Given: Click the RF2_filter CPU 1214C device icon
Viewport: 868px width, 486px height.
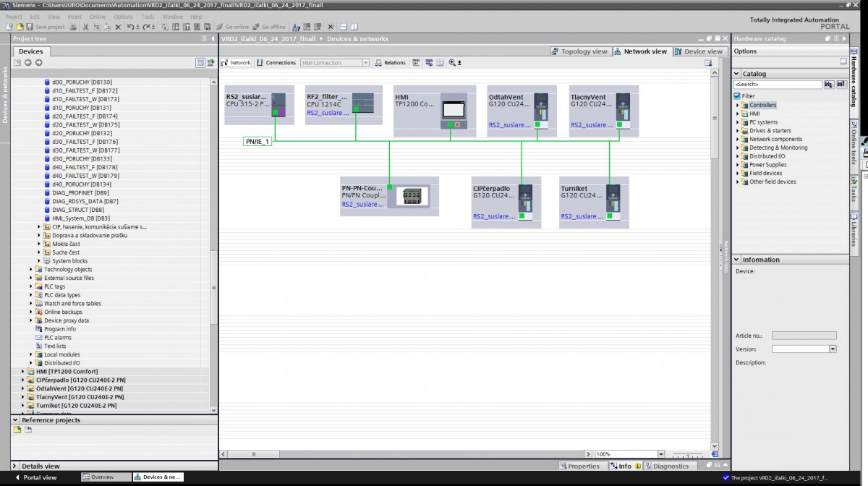Looking at the screenshot, I should (x=362, y=103).
